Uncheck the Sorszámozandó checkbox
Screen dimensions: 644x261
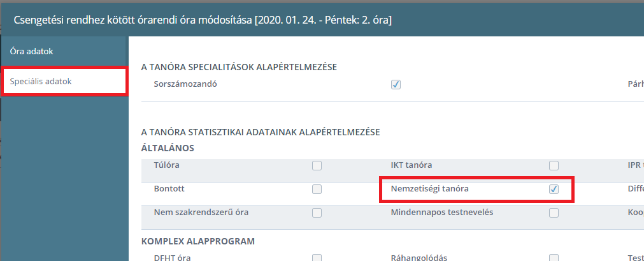click(396, 85)
